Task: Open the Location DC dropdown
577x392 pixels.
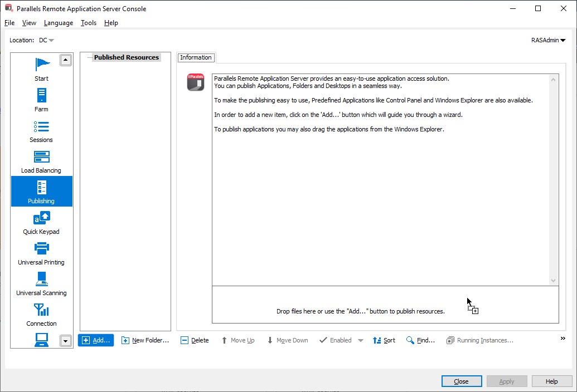Action: click(46, 40)
